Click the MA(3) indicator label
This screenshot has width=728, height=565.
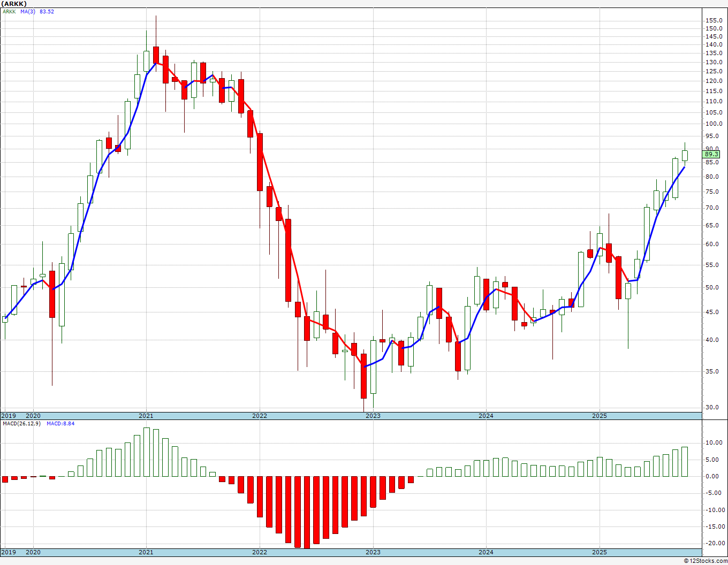point(28,12)
